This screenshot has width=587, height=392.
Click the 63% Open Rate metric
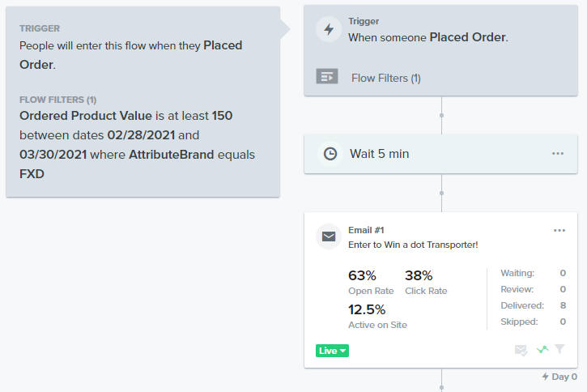371,283
